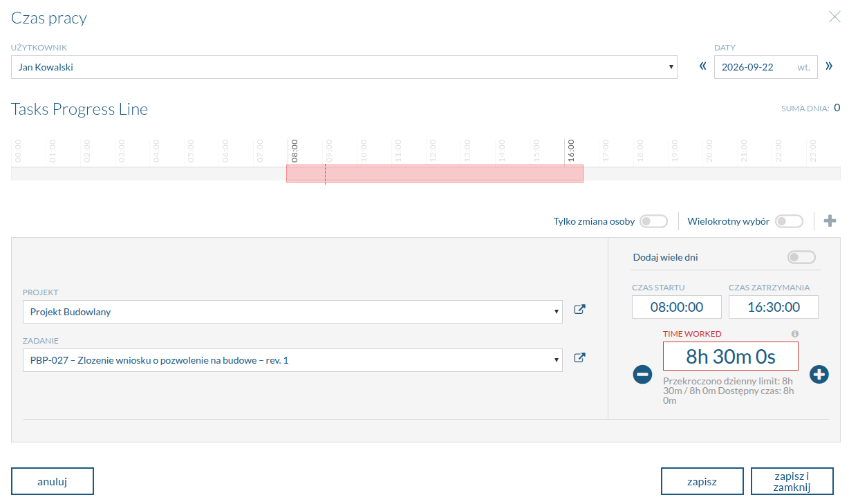Toggle Wielokrotny wybór switch
849x504 pixels.
(789, 222)
